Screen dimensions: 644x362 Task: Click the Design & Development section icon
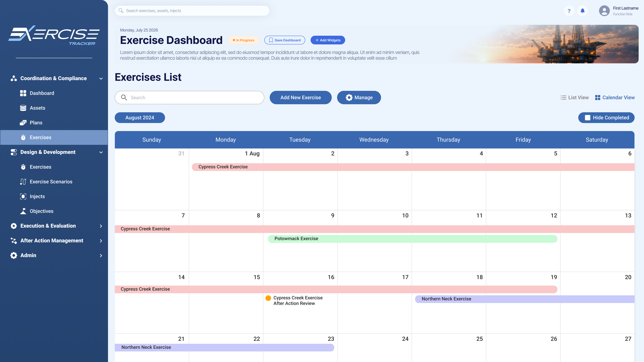[x=14, y=152]
